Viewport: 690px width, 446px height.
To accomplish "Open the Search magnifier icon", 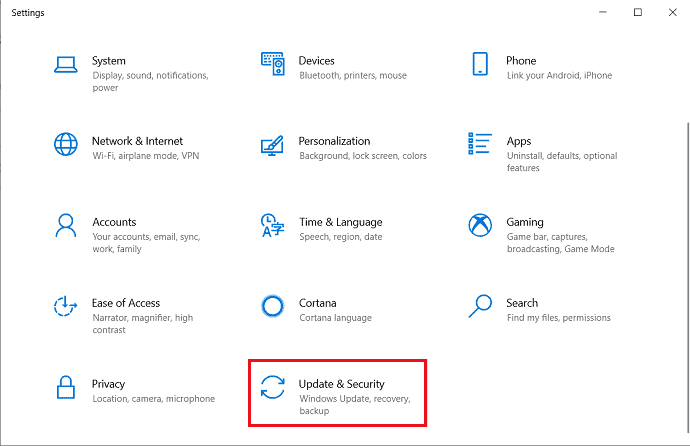I will pos(480,306).
